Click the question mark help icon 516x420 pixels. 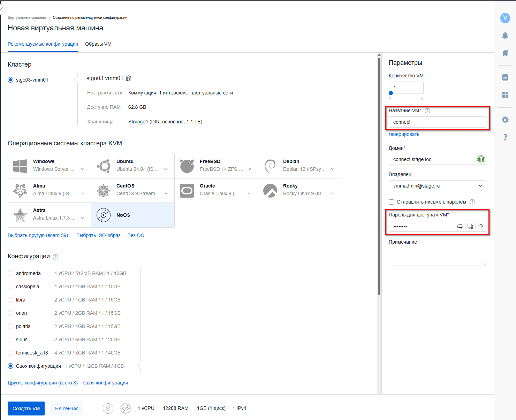[505, 137]
